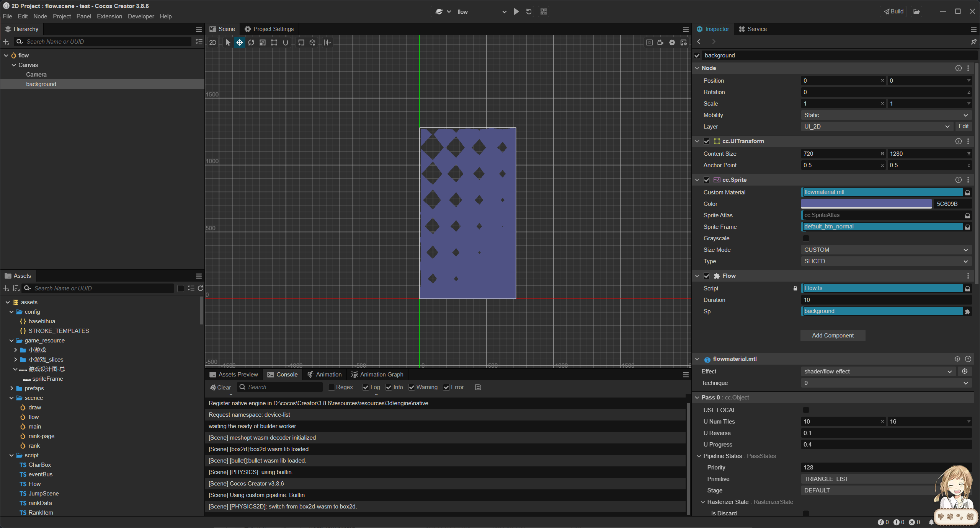
Task: Open the Extension menu
Action: [109, 16]
